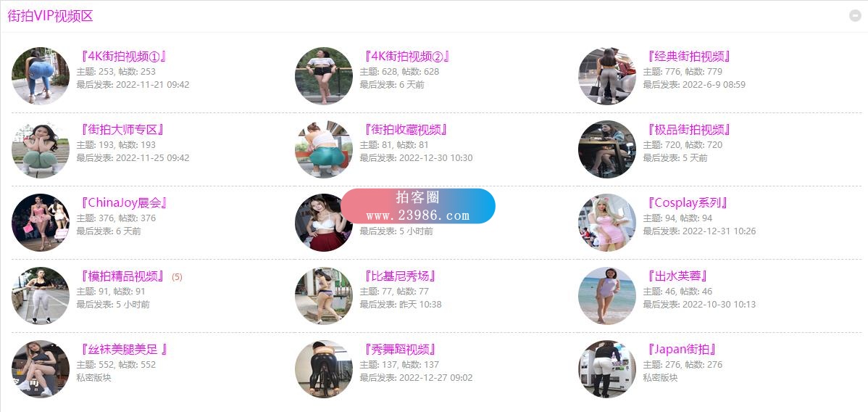
Task: Open the 4K街拍视频① forum
Action: click(x=123, y=56)
